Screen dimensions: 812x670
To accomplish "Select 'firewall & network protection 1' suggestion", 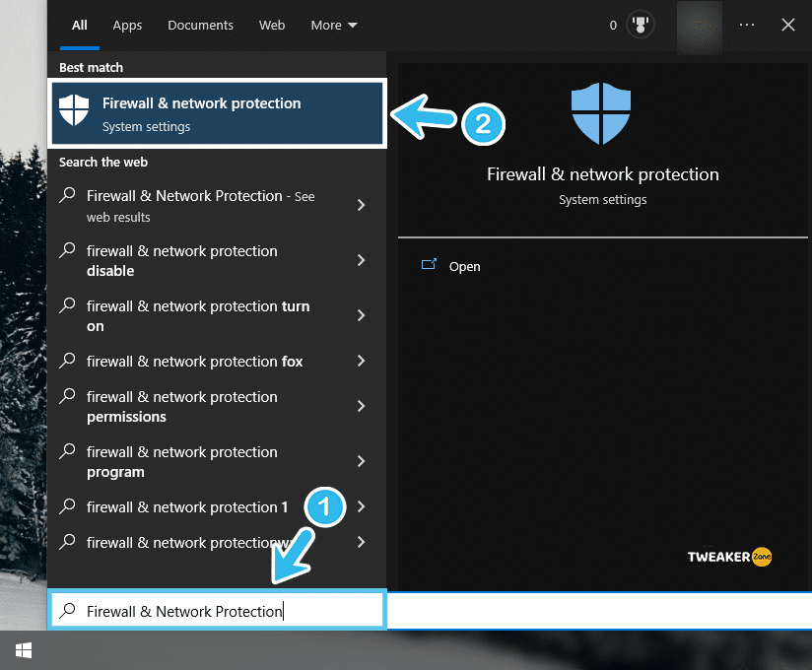I will pos(187,507).
